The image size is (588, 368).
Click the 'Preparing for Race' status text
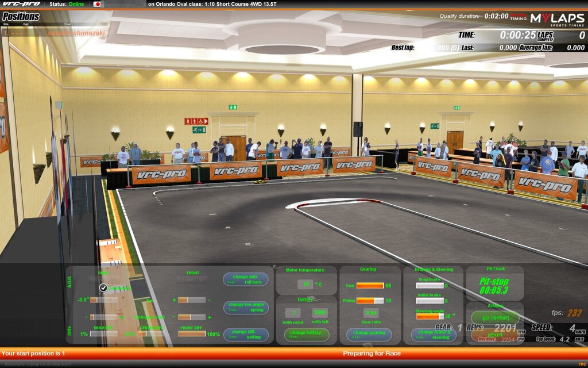point(372,354)
